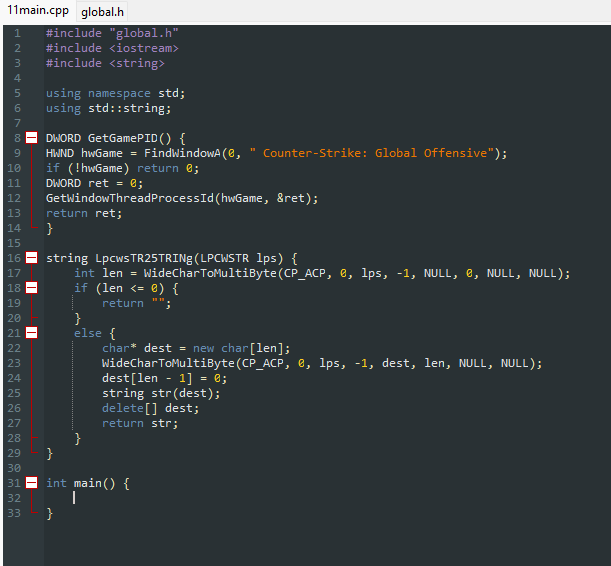
Task: Click the GetGamePID function name
Action: click(123, 138)
